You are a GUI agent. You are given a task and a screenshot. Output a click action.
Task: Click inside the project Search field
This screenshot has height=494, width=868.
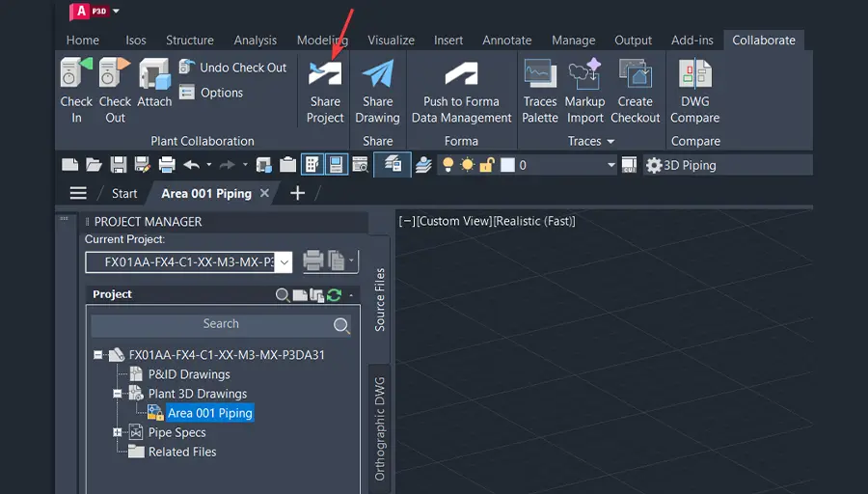(x=221, y=324)
